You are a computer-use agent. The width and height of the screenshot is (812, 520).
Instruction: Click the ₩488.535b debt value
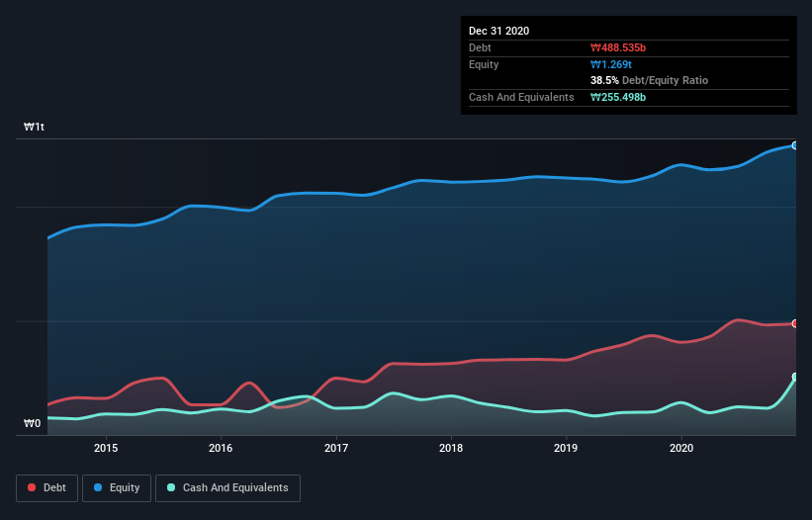coord(618,47)
